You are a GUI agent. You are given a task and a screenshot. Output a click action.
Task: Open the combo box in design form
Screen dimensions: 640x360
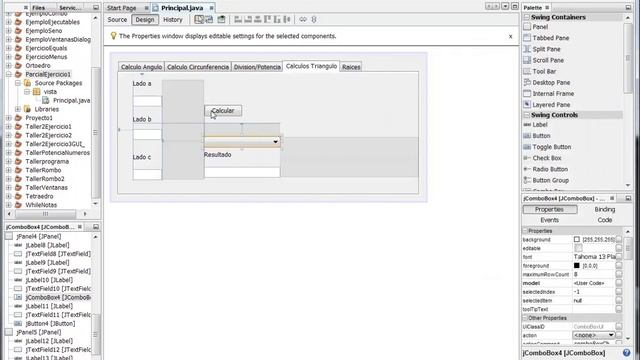click(276, 142)
